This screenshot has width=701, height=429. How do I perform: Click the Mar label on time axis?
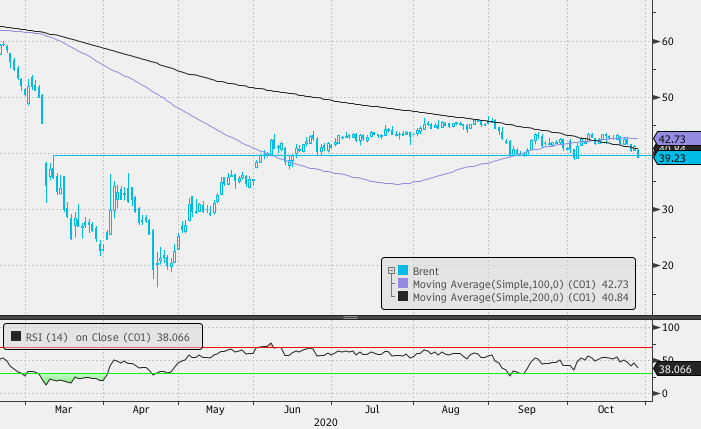coord(63,409)
